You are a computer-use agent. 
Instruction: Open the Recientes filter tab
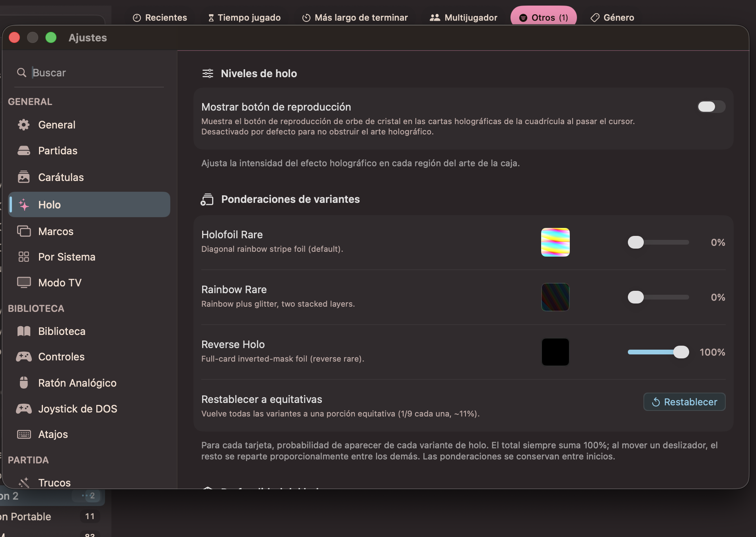(x=160, y=18)
